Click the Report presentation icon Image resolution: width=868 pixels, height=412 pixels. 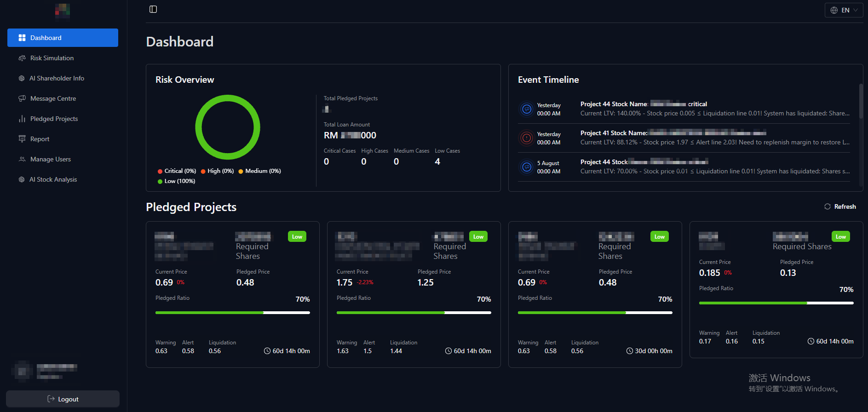pos(22,139)
